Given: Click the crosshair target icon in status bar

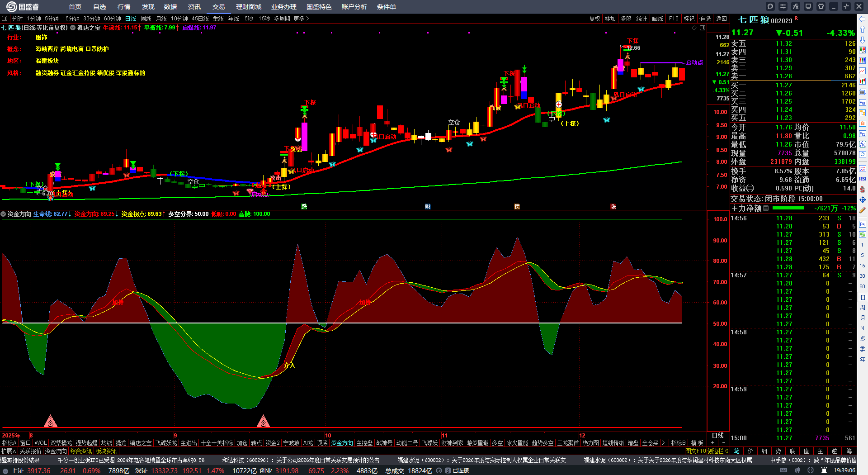Looking at the screenshot, I should point(811,470).
